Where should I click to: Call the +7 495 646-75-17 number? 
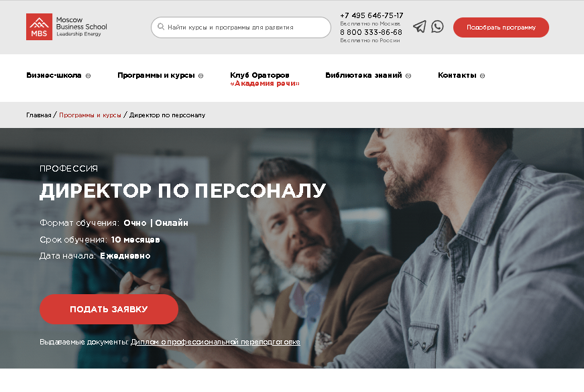371,15
